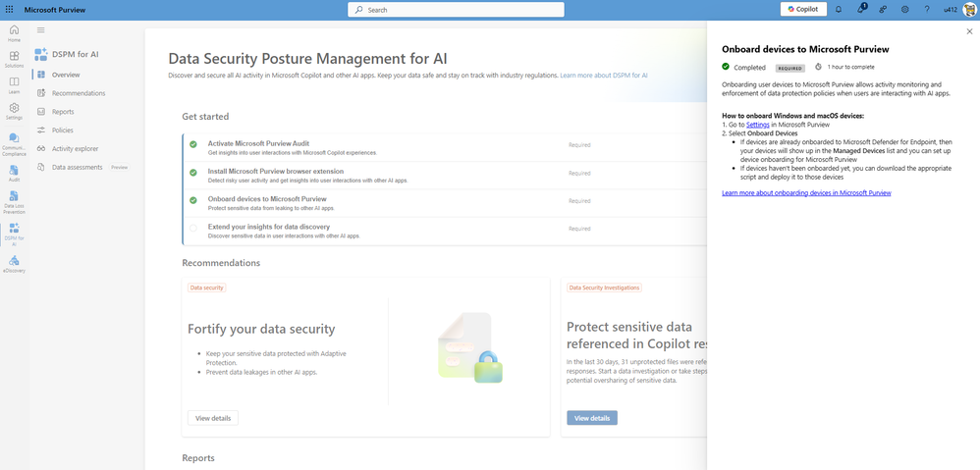Open Audit in left rail

click(14, 173)
